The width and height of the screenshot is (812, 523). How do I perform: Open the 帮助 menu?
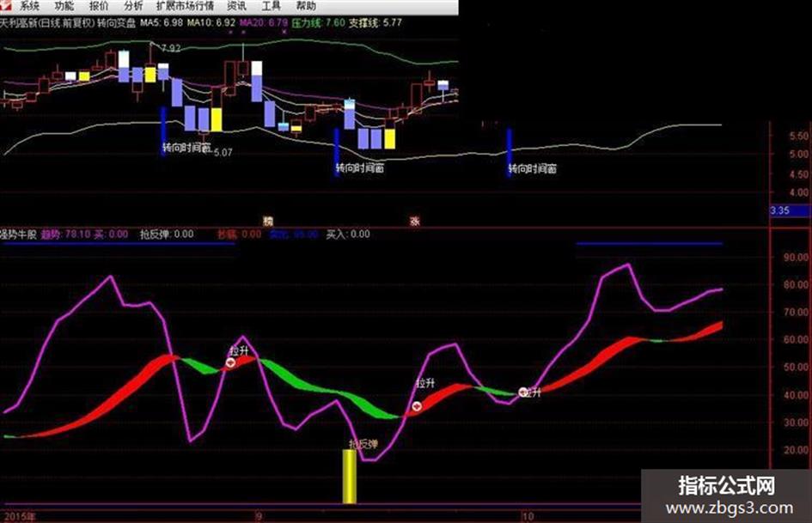306,6
